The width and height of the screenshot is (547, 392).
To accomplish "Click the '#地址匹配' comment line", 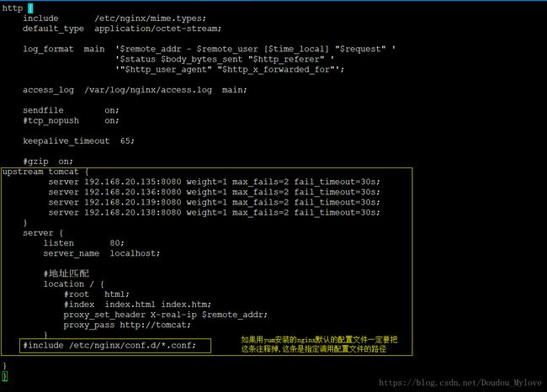I will click(x=66, y=273).
